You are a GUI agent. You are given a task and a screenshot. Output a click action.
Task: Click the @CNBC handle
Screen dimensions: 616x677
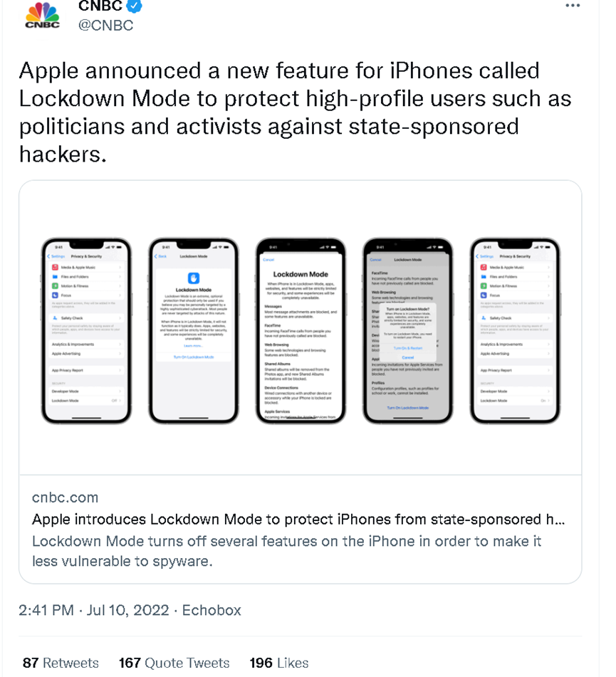click(x=105, y=26)
